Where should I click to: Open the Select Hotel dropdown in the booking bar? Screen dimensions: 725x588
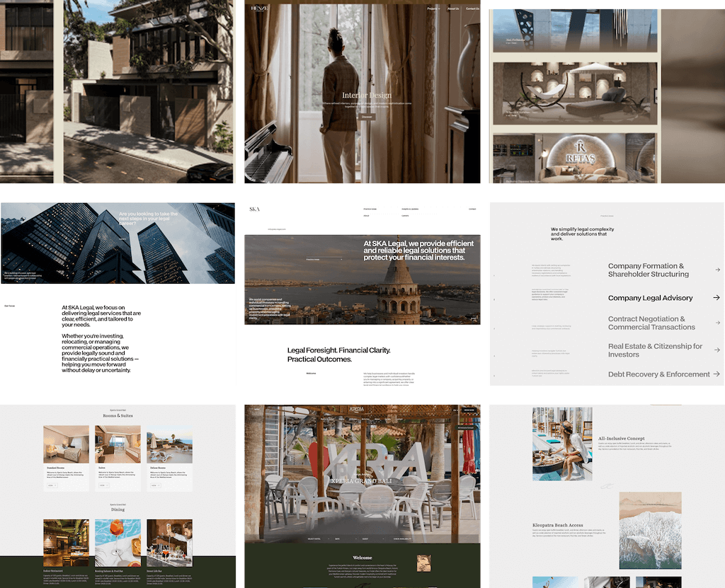click(318, 539)
